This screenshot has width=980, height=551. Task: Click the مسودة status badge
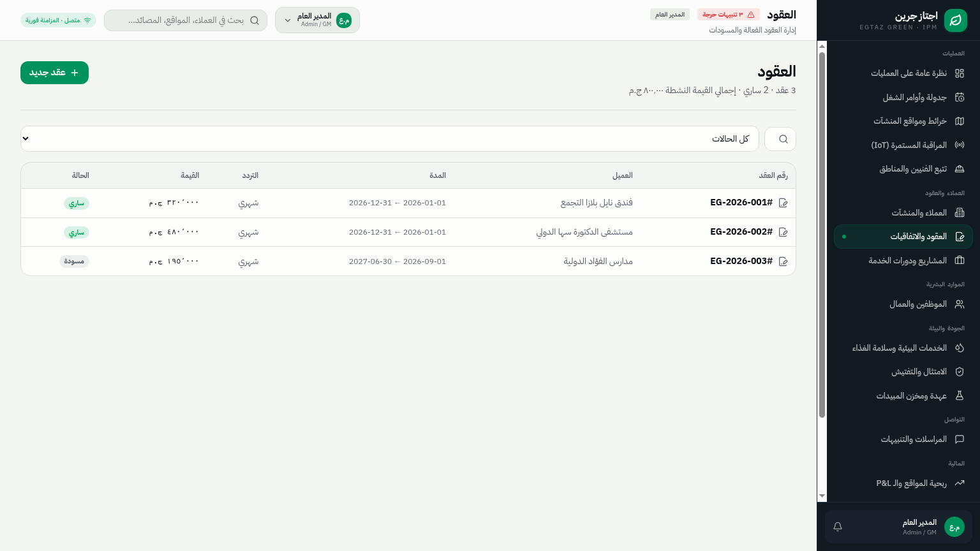[75, 261]
